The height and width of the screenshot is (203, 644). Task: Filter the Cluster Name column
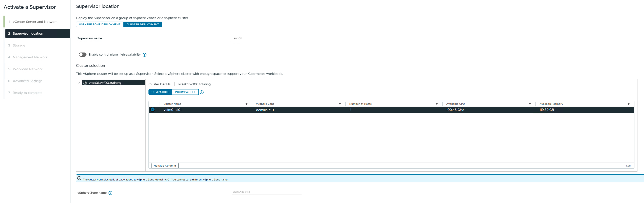[x=246, y=104]
